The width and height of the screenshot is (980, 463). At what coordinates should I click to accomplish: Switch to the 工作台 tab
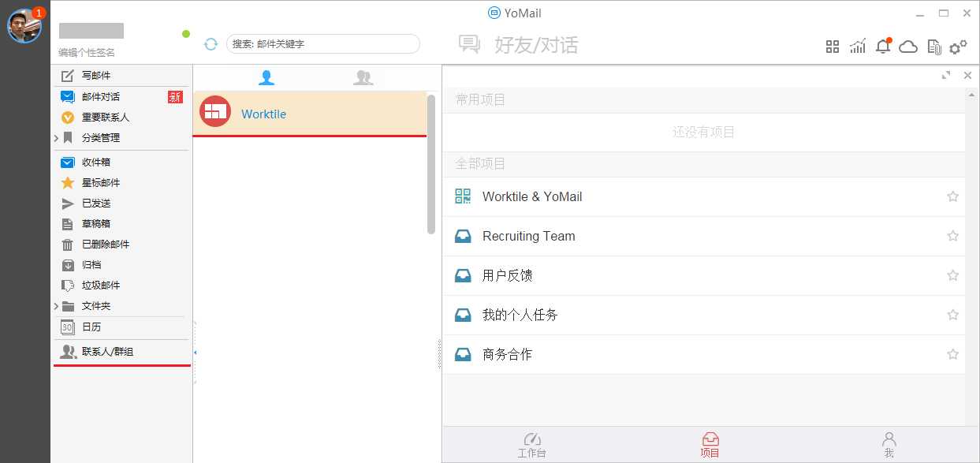click(531, 445)
